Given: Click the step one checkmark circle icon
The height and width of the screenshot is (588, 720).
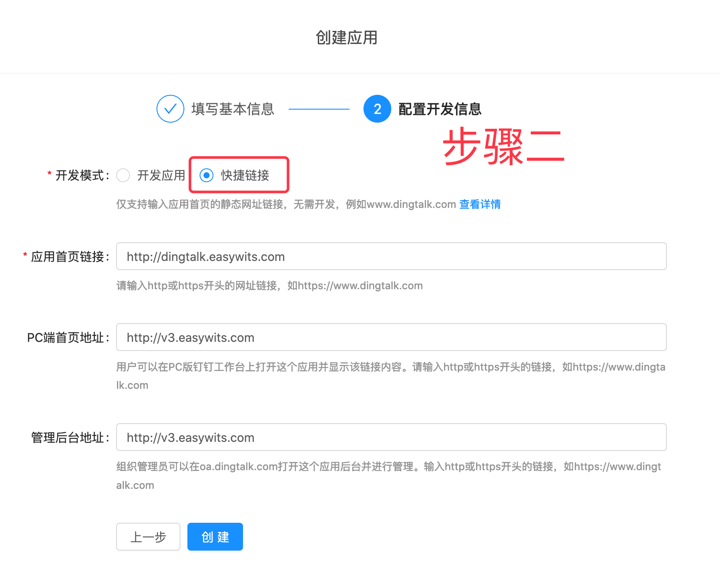Looking at the screenshot, I should [170, 109].
